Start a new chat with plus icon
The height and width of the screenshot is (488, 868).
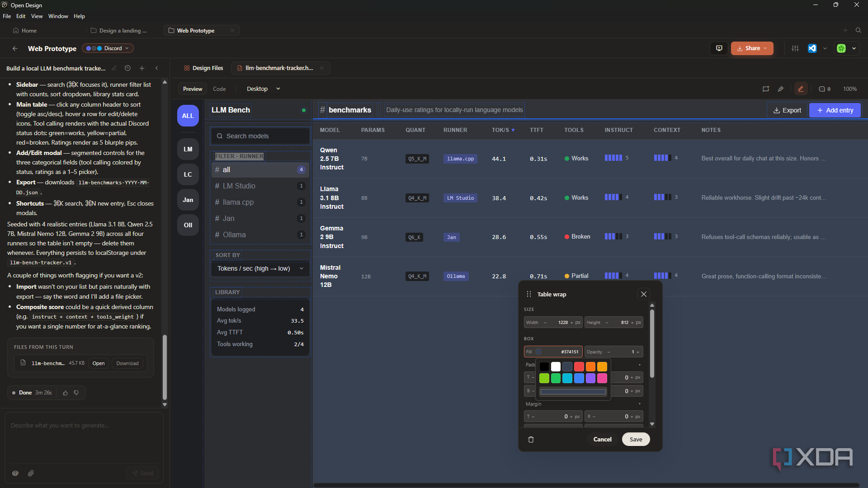[x=142, y=68]
